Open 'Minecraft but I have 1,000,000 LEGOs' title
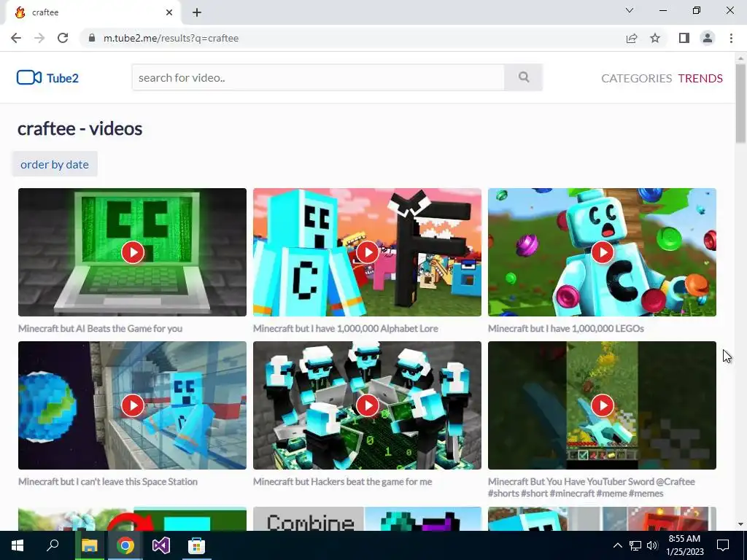Screen dimensions: 747x560 point(566,329)
